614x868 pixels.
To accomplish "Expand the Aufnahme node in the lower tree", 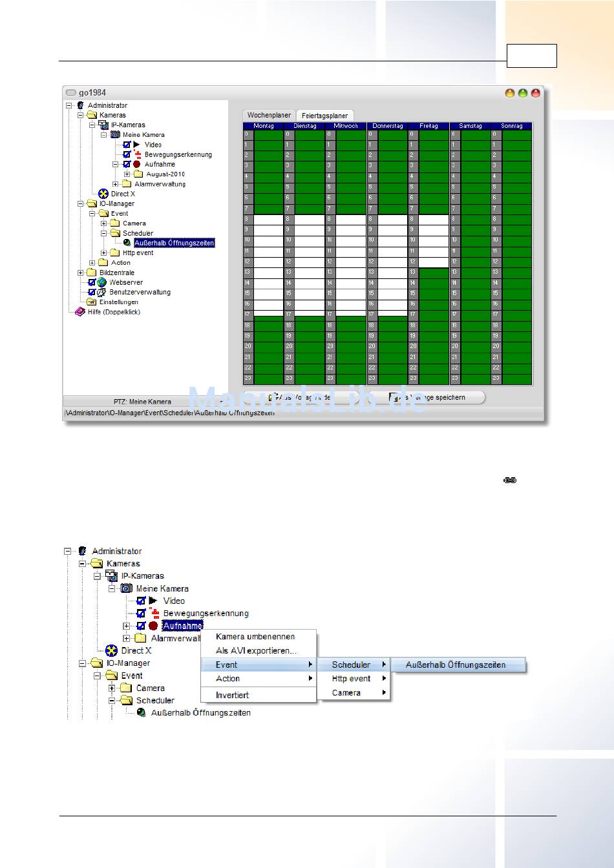I will 126,626.
